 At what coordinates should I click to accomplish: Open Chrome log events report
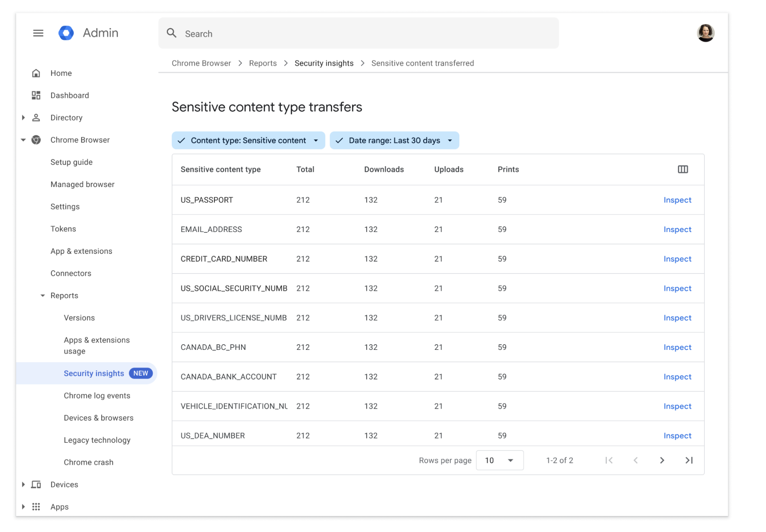click(97, 396)
